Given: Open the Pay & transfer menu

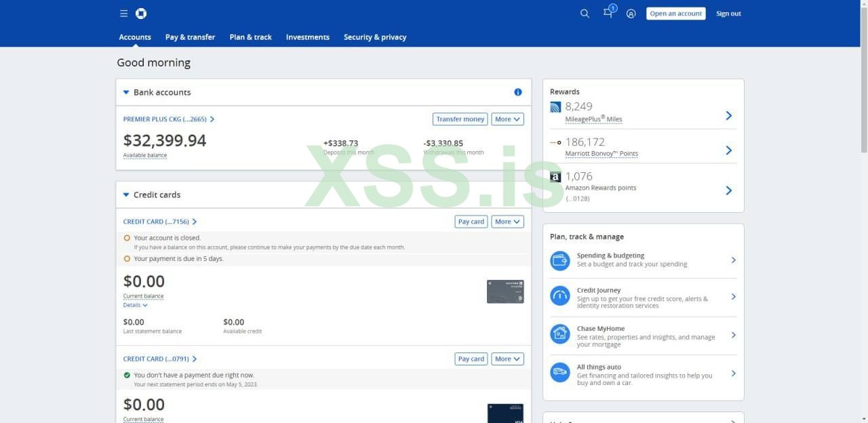Looking at the screenshot, I should click(x=190, y=37).
